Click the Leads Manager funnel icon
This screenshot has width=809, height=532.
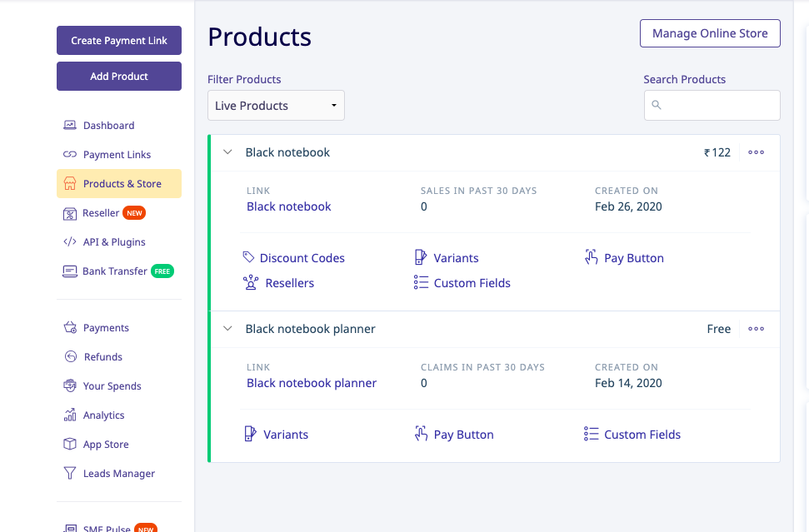point(70,473)
